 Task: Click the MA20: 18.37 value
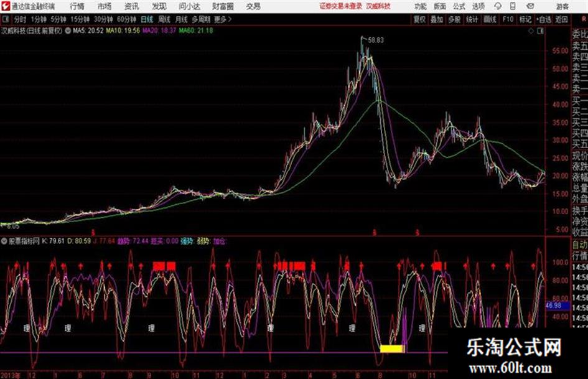[159, 30]
